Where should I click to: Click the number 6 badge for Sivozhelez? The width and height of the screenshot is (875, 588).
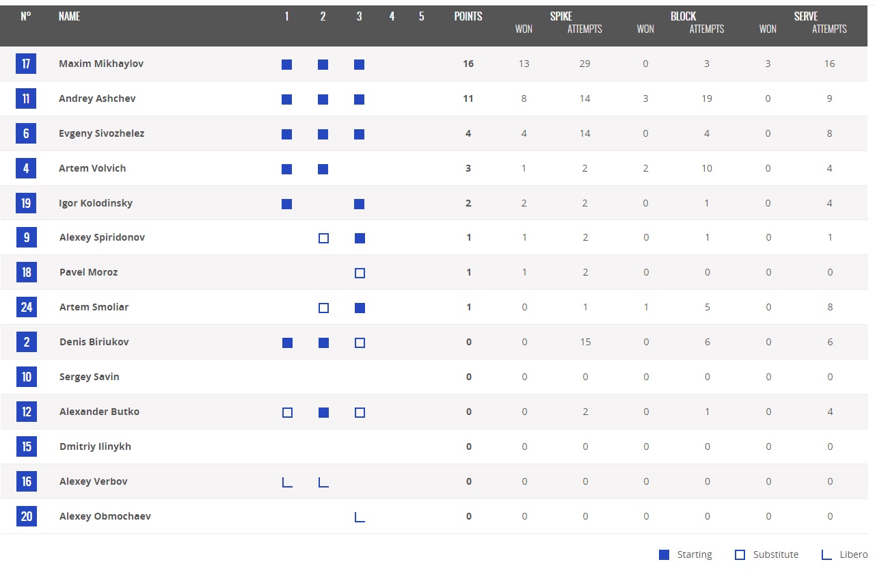pos(26,133)
